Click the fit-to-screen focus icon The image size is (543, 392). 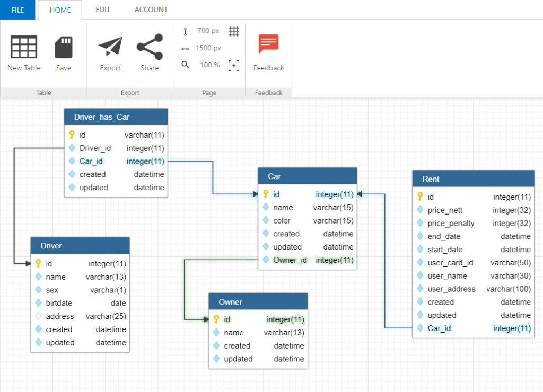click(234, 65)
